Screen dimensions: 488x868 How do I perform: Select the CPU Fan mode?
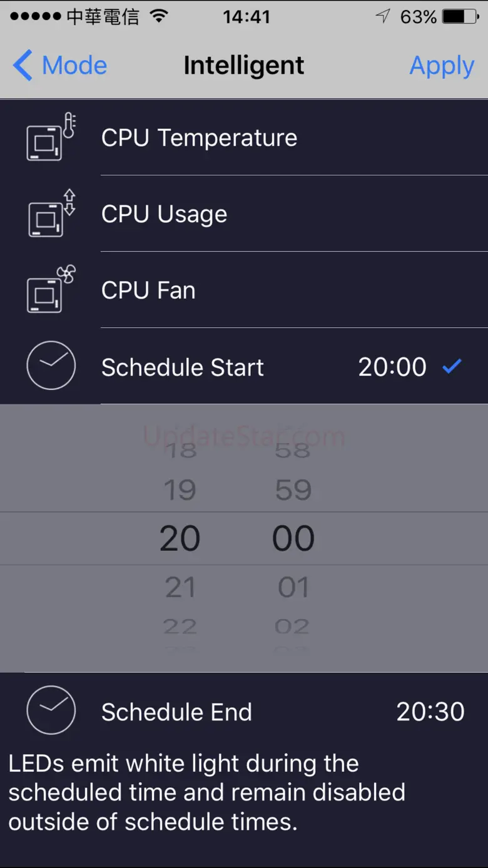click(148, 290)
